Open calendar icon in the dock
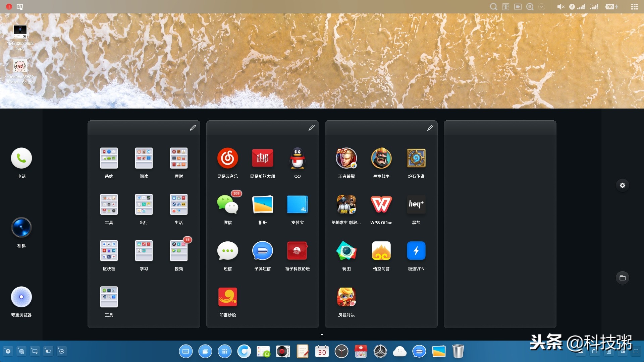The image size is (644, 362). tap(322, 351)
